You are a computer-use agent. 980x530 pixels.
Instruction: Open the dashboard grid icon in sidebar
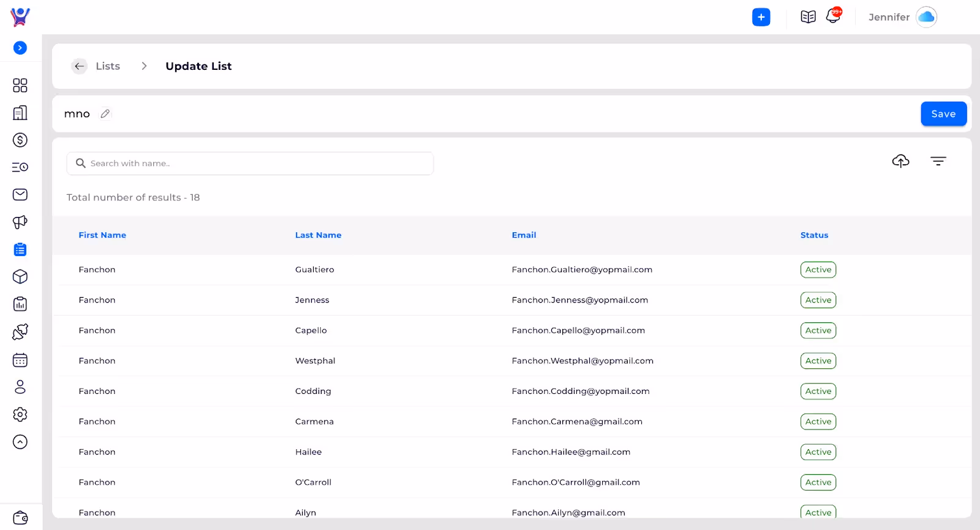tap(20, 85)
